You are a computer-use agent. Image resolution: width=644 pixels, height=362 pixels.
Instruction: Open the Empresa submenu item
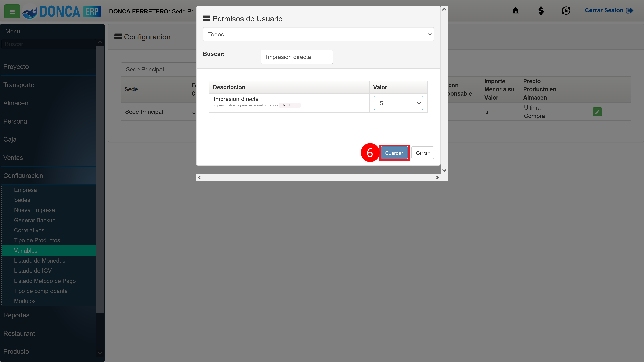click(x=49, y=190)
